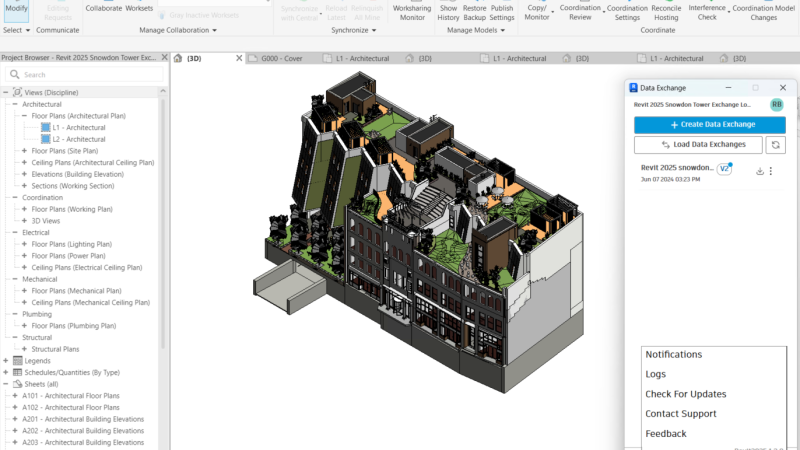Image resolution: width=800 pixels, height=450 pixels.
Task: Switch to G000 - Cover tab
Action: point(282,59)
